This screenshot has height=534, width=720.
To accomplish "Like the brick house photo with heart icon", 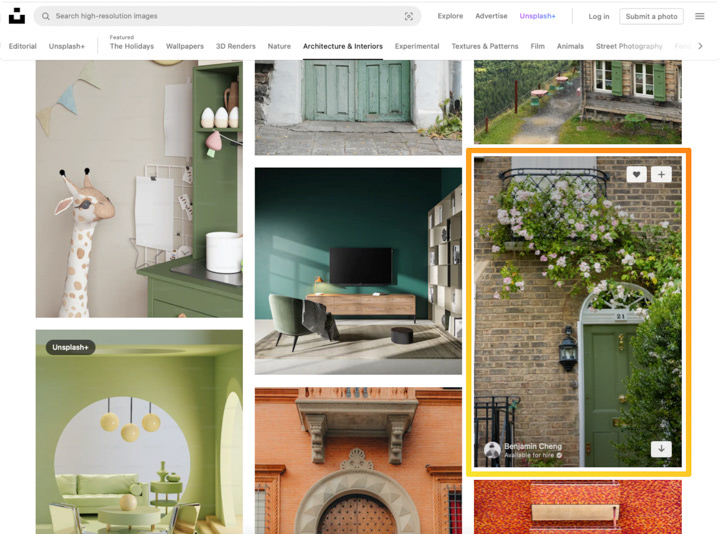I will pyautogui.click(x=636, y=174).
